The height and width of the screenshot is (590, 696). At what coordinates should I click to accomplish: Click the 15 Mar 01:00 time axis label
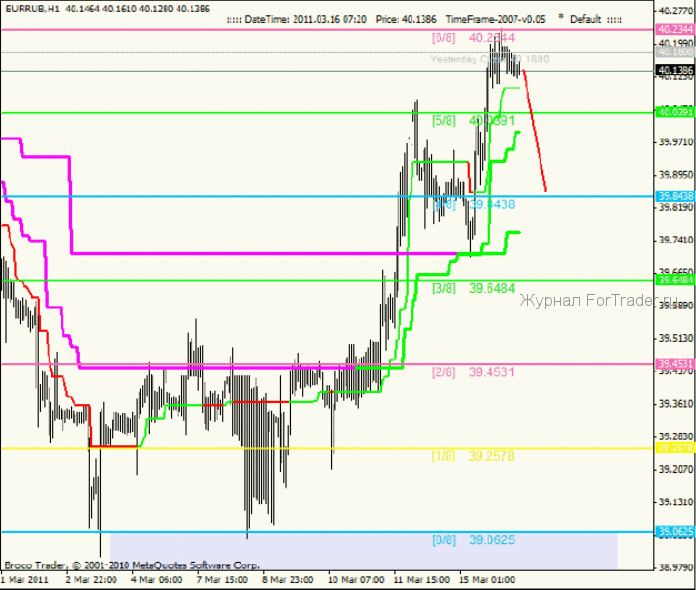coord(487,580)
